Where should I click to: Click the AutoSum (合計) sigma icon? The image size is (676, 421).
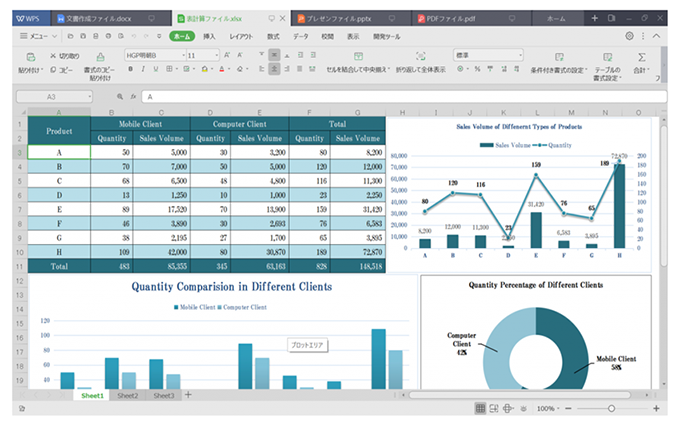641,57
